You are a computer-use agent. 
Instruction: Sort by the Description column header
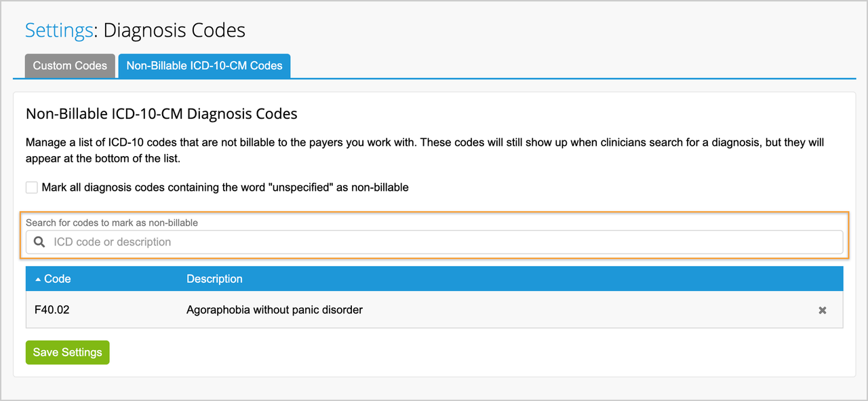[x=214, y=279]
